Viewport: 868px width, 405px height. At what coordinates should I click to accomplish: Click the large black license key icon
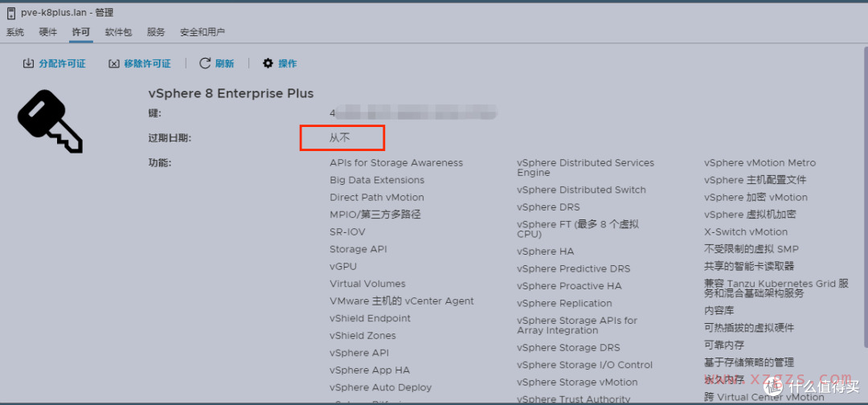pyautogui.click(x=50, y=121)
